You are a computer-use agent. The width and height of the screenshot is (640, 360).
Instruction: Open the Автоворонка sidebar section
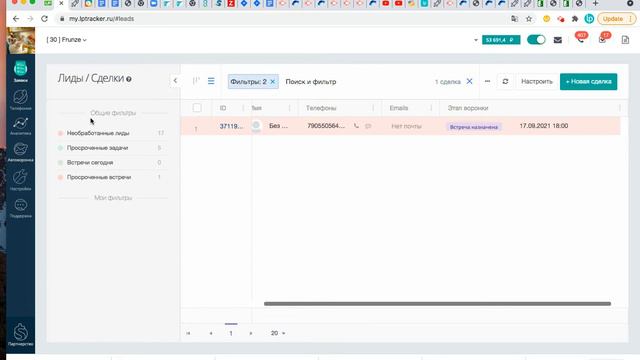coord(20,152)
